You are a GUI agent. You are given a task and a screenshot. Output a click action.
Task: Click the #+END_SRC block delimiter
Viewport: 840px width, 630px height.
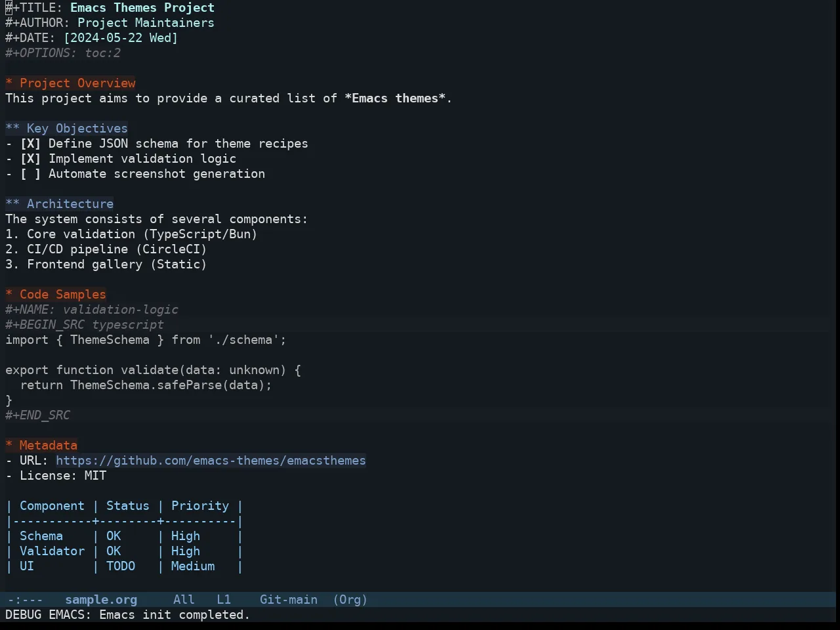(x=37, y=415)
